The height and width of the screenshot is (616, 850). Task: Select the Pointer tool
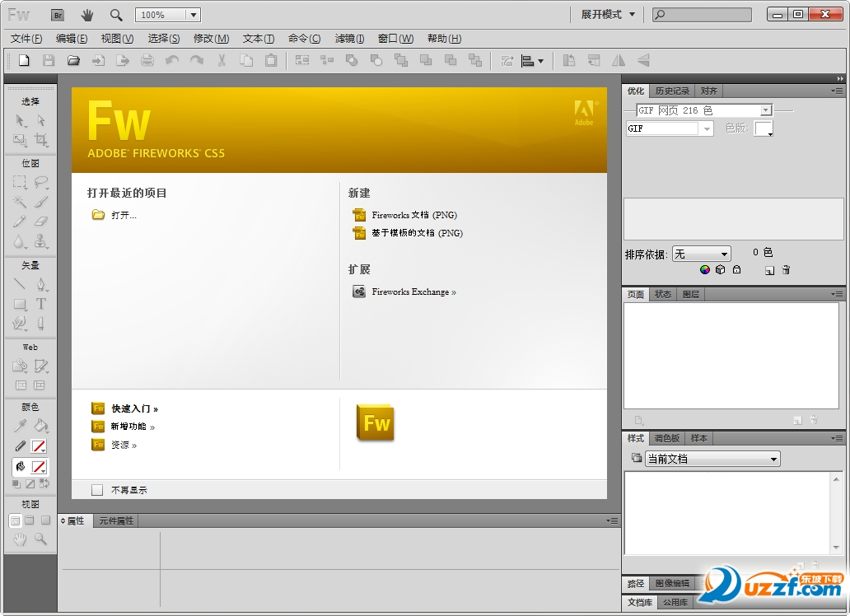point(20,120)
